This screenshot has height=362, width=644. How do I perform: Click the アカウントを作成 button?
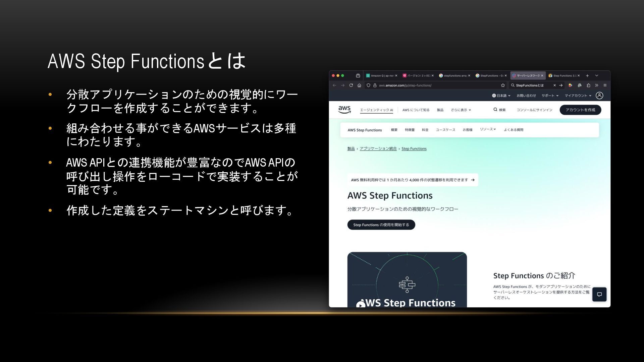point(580,110)
